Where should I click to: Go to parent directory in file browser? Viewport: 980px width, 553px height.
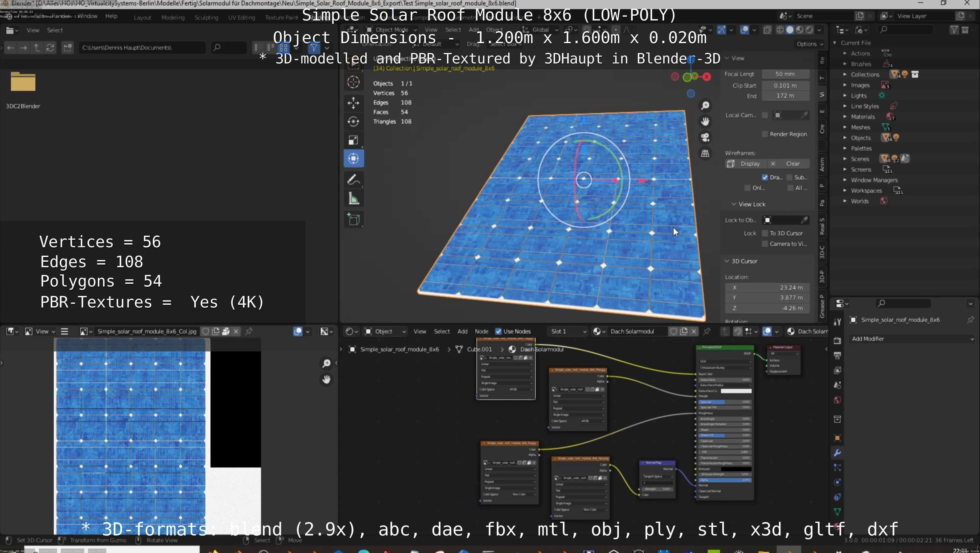coord(37,48)
